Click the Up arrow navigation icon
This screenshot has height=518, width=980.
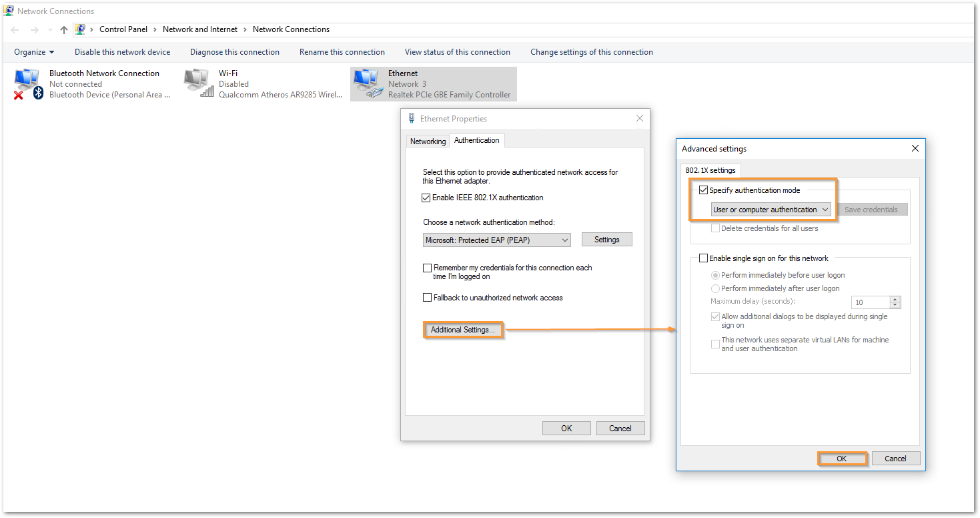tap(64, 29)
